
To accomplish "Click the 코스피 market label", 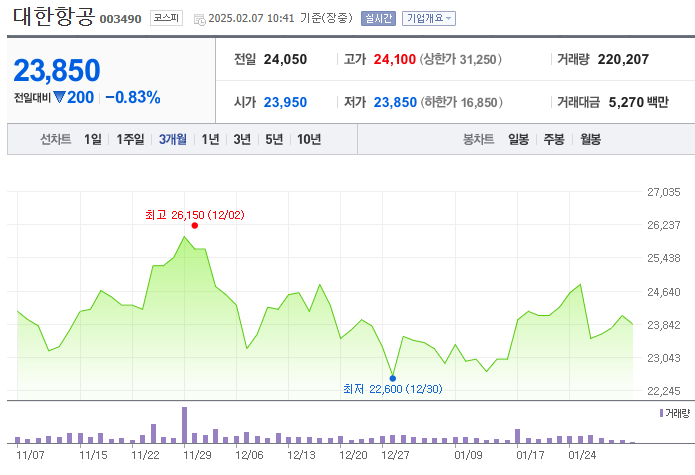I will point(166,18).
